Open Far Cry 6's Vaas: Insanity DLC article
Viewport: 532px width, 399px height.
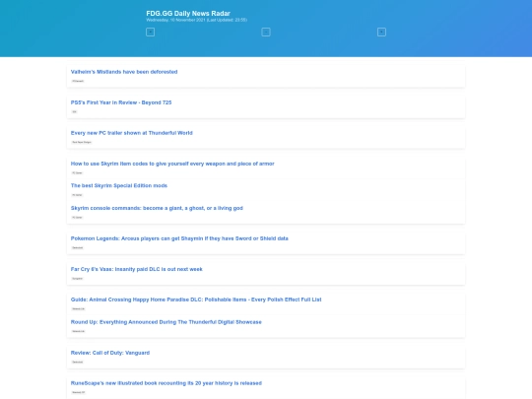136,269
